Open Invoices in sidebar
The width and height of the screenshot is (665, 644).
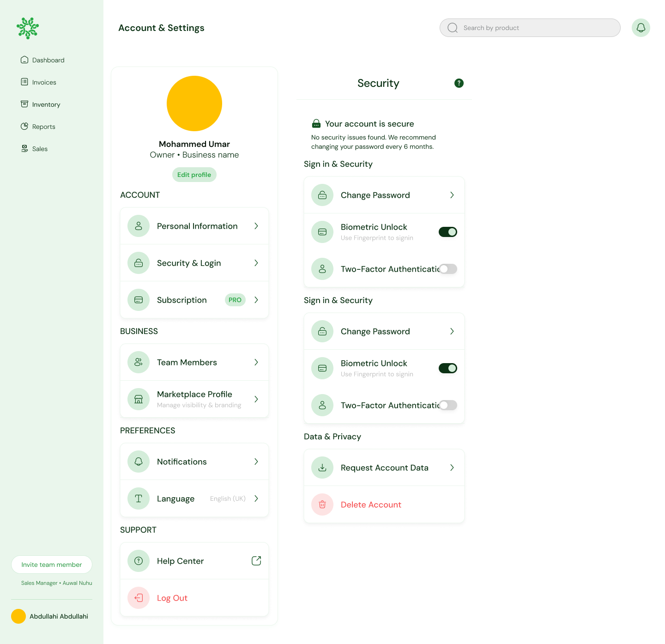pos(38,82)
